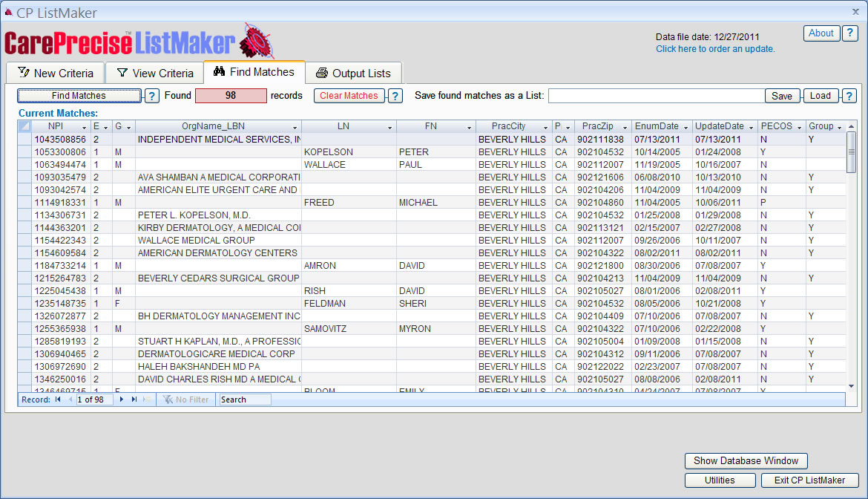Click the select-all corner box of grid
Screen dimensions: 868x499
coord(24,126)
